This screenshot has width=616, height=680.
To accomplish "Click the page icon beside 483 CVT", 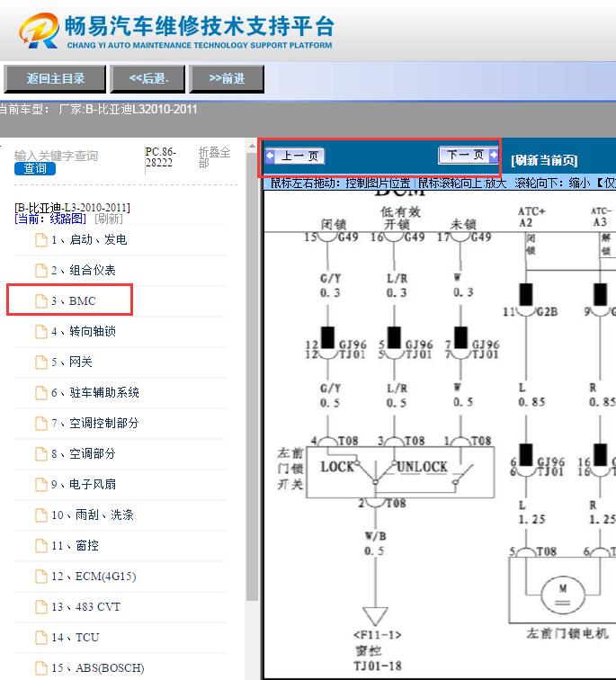I will (41, 607).
